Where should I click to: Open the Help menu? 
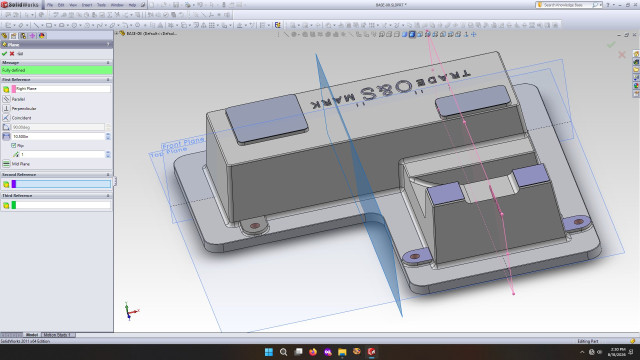pyautogui.click(x=132, y=5)
